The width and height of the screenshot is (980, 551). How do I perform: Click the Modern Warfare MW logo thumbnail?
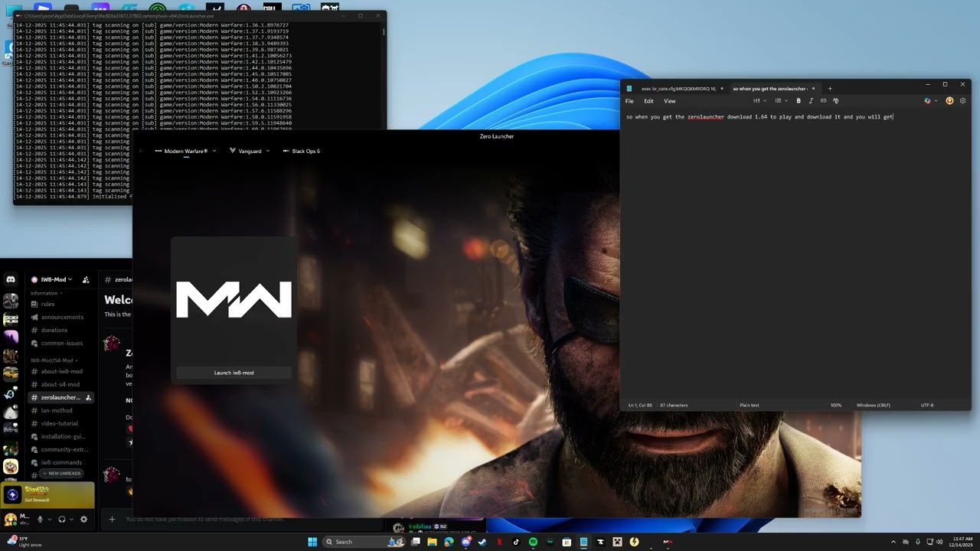coord(234,299)
